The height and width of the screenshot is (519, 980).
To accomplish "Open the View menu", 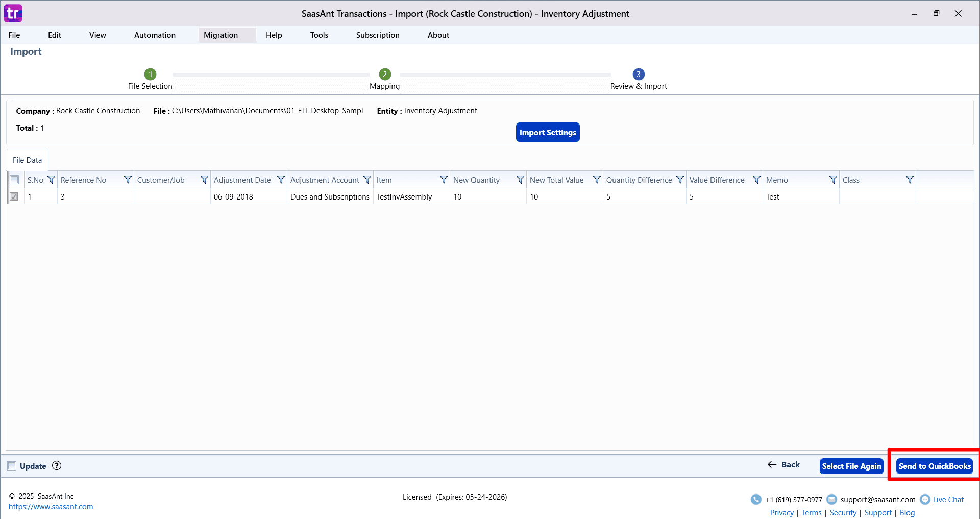I will 97,35.
